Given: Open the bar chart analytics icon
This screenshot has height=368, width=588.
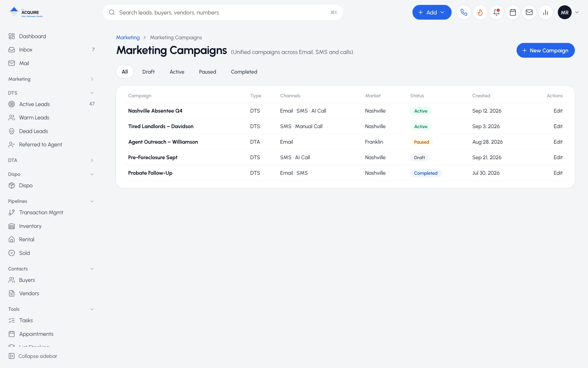Looking at the screenshot, I should click(545, 12).
